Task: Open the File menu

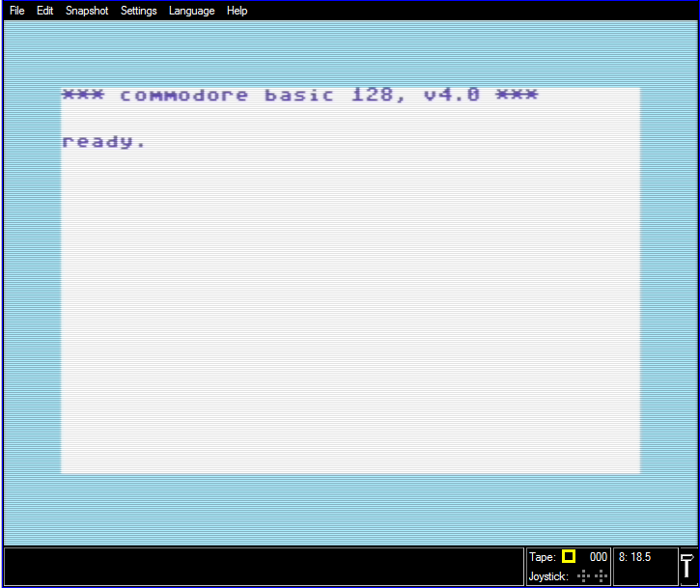Action: (x=17, y=11)
